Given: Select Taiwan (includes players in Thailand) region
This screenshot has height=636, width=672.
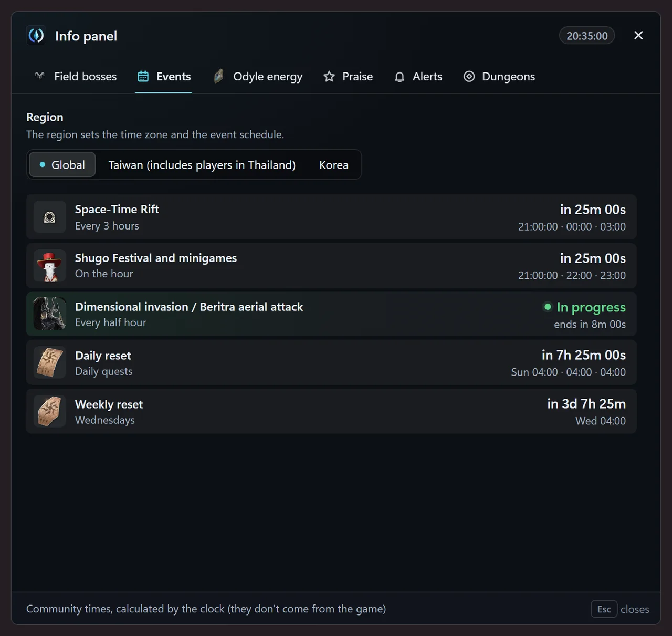Looking at the screenshot, I should click(202, 165).
